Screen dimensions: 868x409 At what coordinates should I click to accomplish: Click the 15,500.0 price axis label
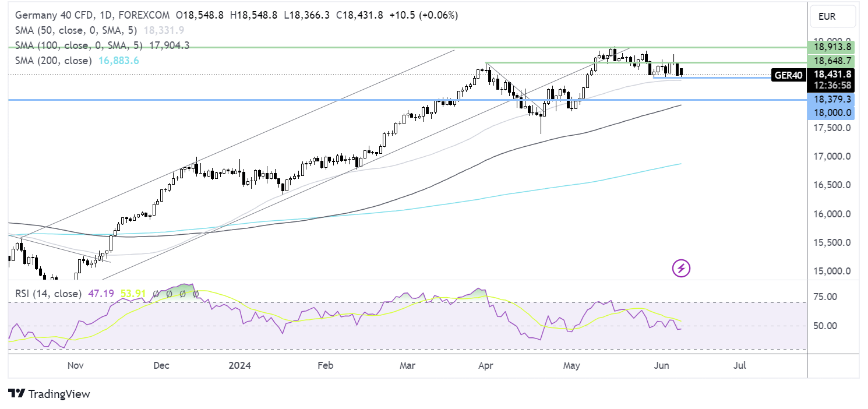click(832, 242)
